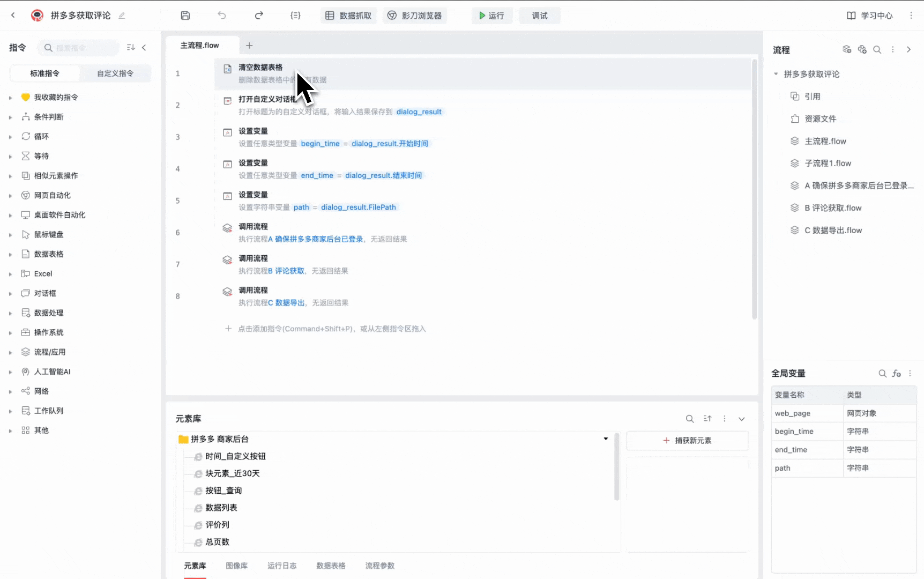This screenshot has width=924, height=579.
Task: Undo the last action
Action: [x=222, y=16]
